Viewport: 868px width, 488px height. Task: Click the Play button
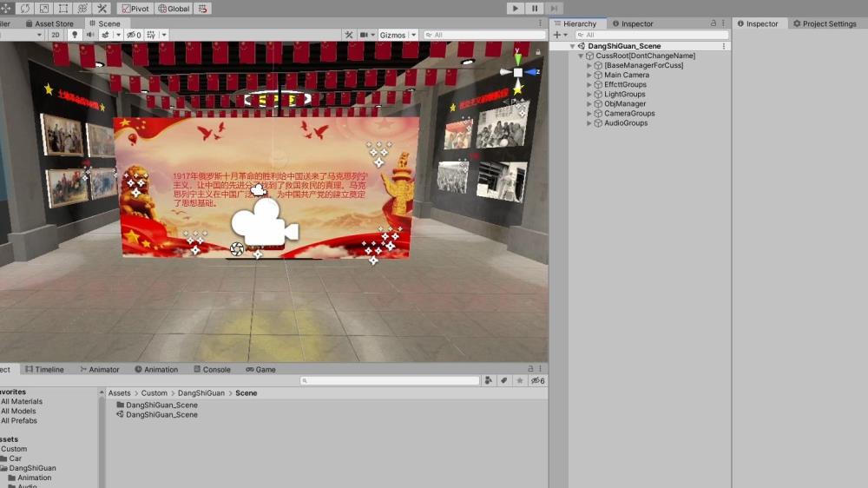click(516, 9)
